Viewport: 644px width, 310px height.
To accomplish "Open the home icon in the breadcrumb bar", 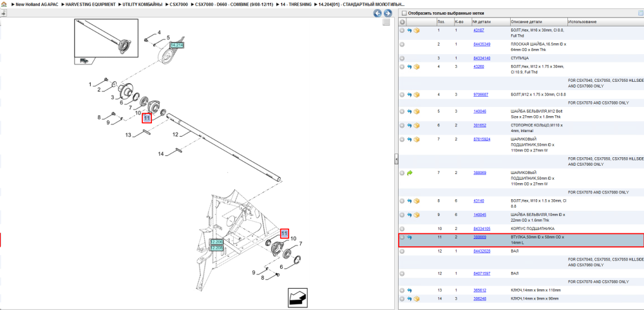I will pyautogui.click(x=4, y=4).
